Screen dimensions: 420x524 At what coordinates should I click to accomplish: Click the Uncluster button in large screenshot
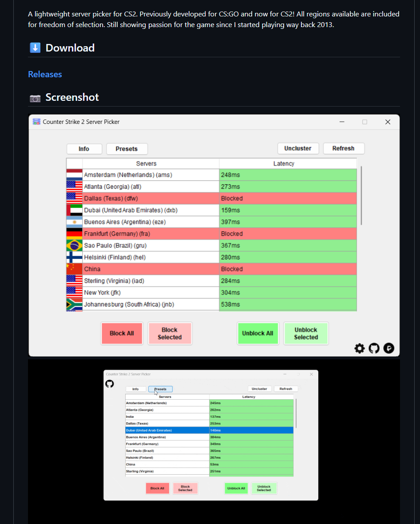coord(298,148)
